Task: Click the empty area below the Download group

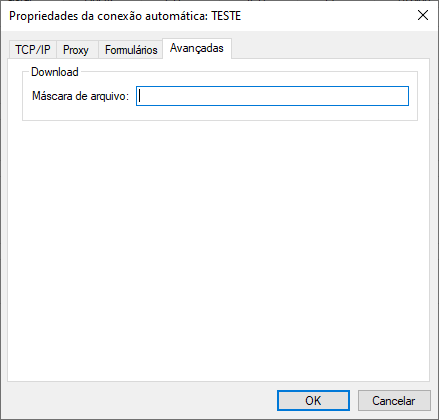Action: [219, 250]
